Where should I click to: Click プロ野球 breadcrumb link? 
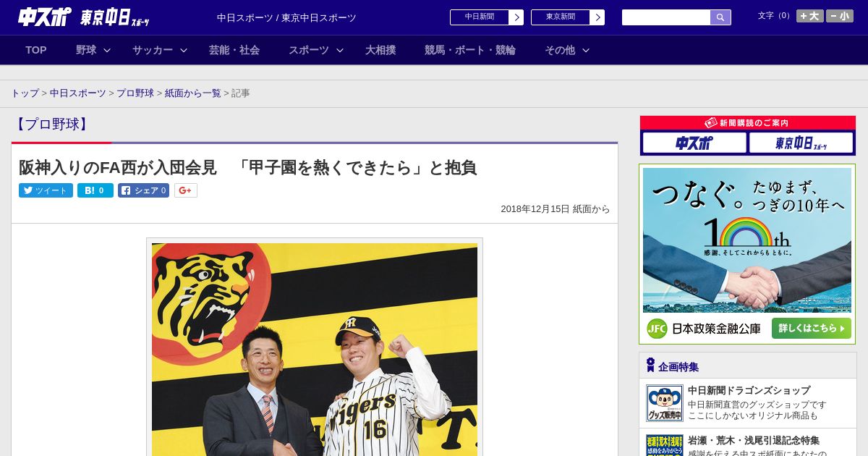[x=135, y=93]
